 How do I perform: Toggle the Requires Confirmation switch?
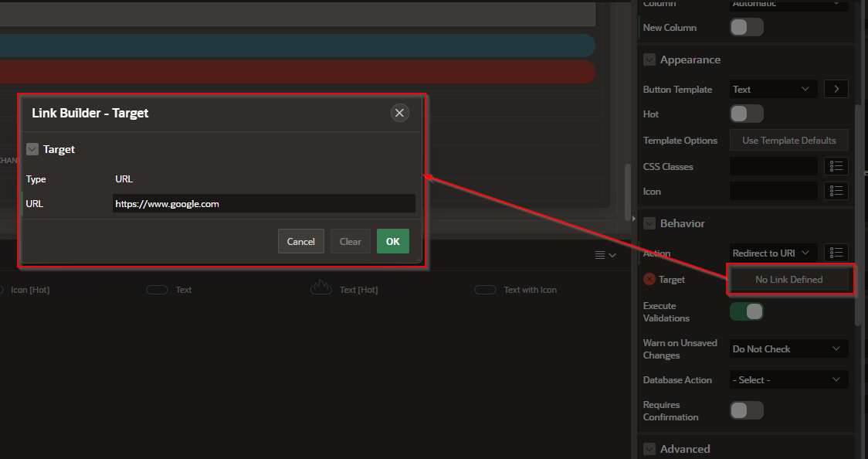(x=747, y=411)
